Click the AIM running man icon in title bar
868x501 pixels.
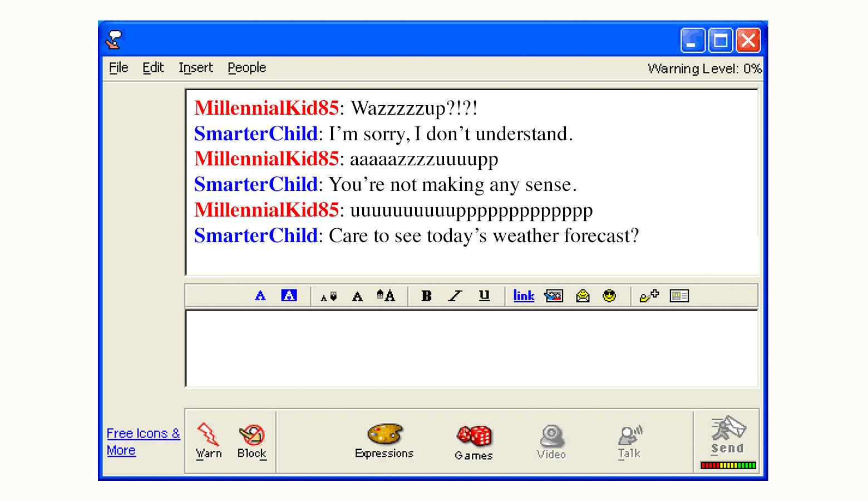(114, 40)
